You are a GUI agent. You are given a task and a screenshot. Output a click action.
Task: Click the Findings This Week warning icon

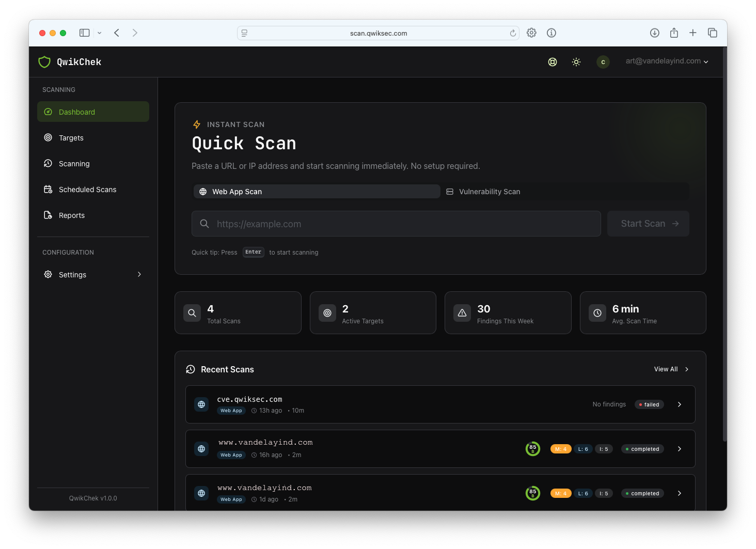point(462,313)
